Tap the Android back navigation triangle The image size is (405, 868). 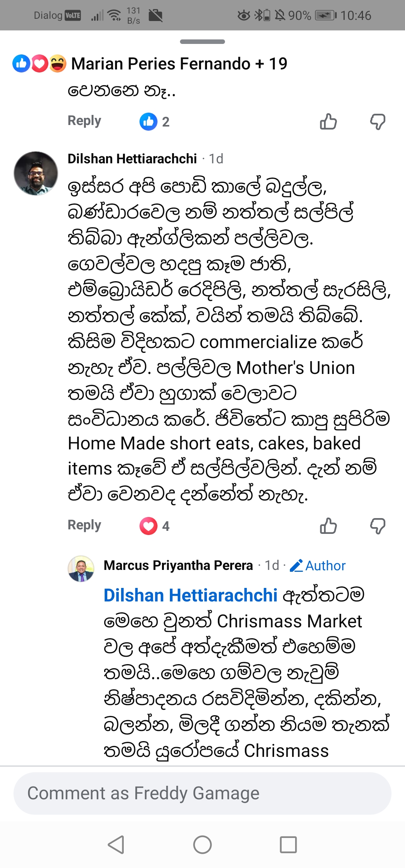(116, 845)
